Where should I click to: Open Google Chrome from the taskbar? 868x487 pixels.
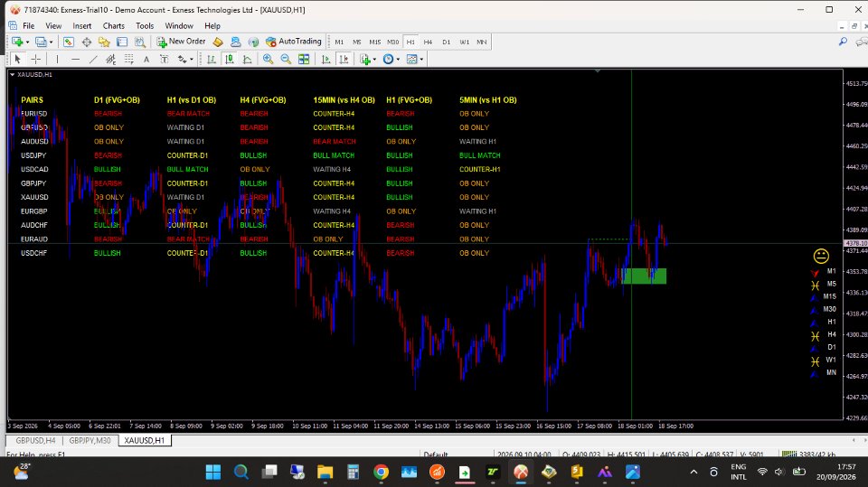click(x=381, y=472)
